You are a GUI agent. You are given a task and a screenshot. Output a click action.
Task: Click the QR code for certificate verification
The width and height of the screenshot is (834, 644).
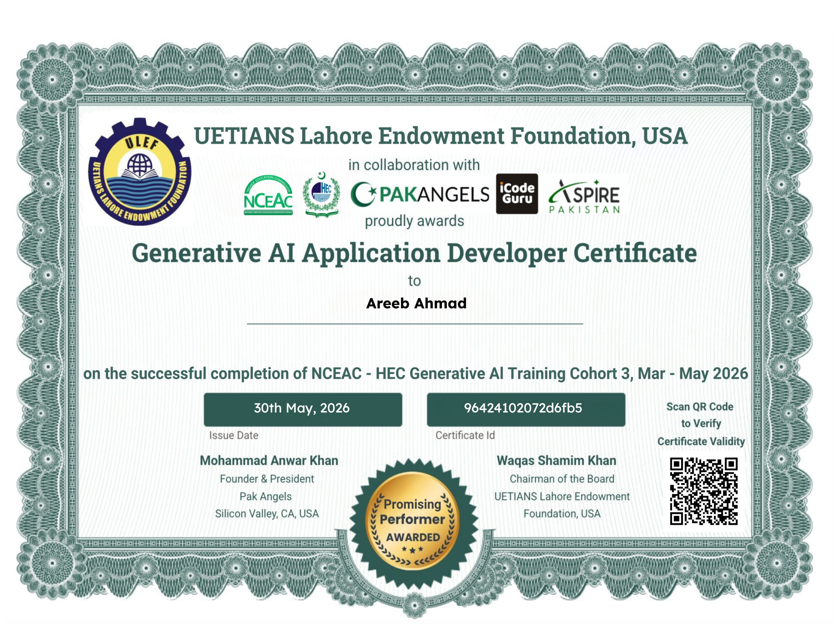pos(704,491)
